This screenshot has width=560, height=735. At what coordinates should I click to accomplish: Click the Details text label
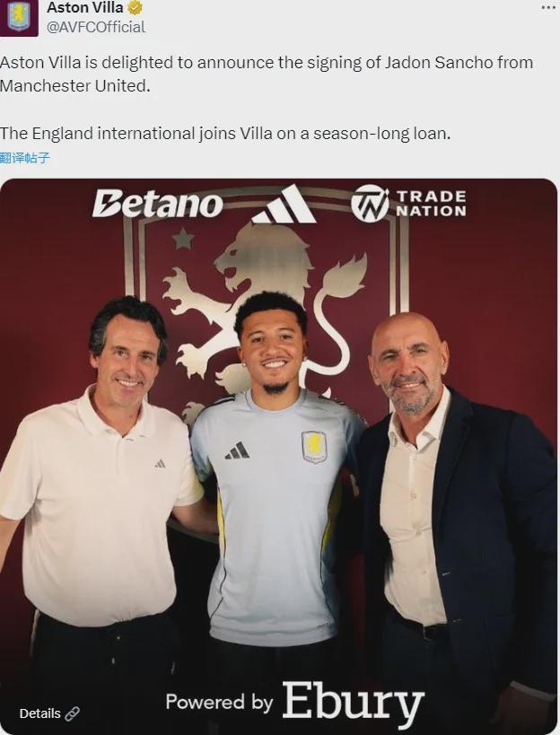40,713
